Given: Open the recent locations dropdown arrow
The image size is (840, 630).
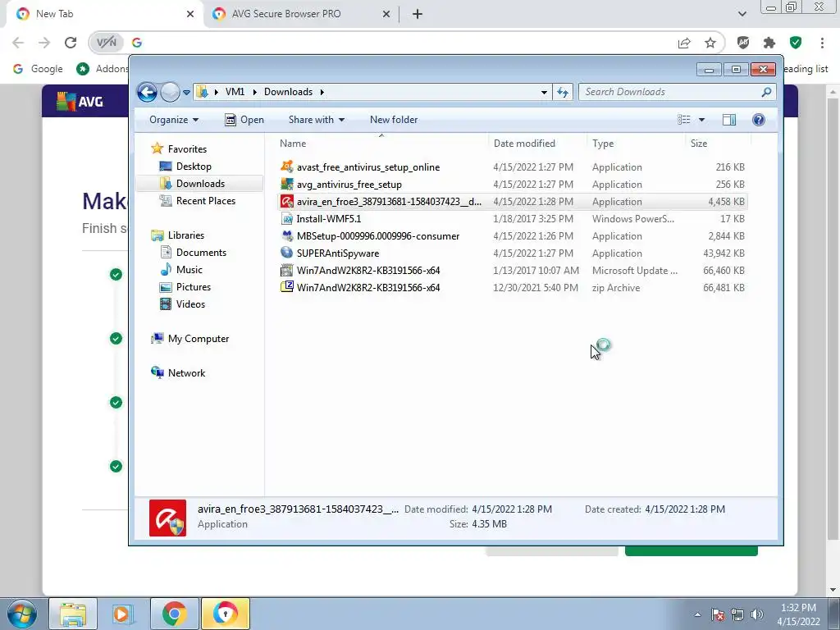Looking at the screenshot, I should click(186, 93).
